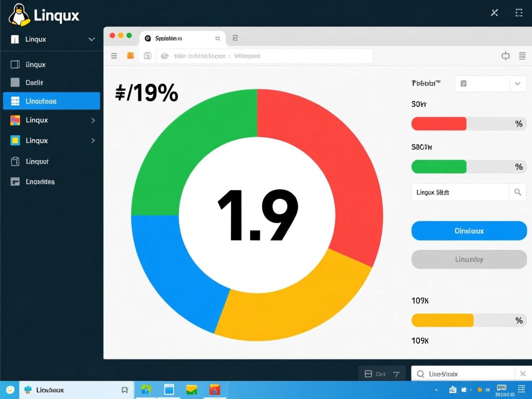The image size is (532, 399).
Task: Collapse the Linqux header chevron
Action: (91, 39)
